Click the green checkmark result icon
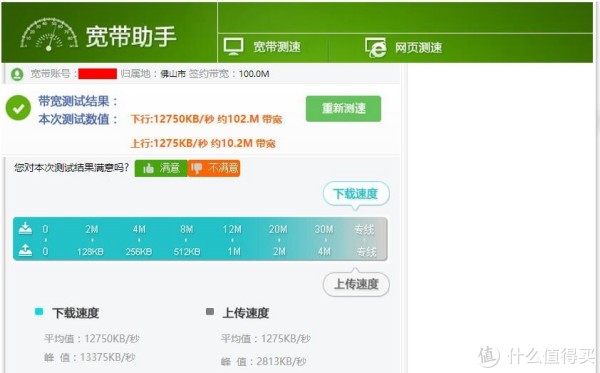Screen dimensions: 600x373 point(18,108)
